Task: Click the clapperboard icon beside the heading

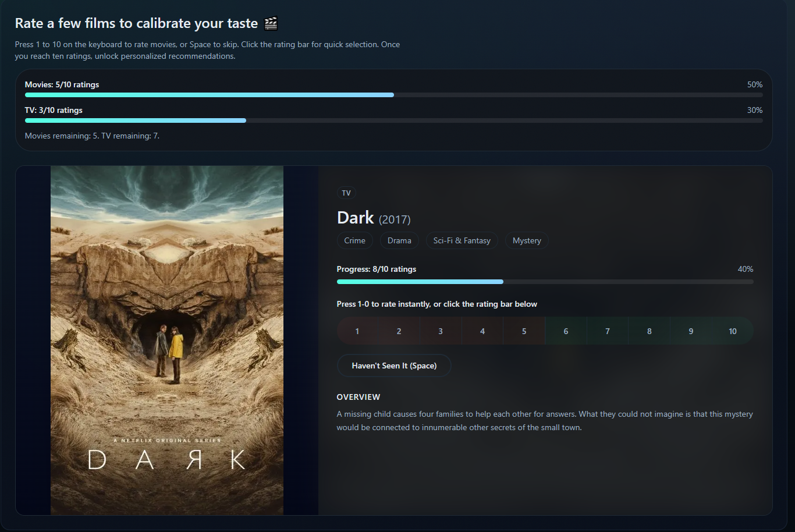Action: (271, 23)
